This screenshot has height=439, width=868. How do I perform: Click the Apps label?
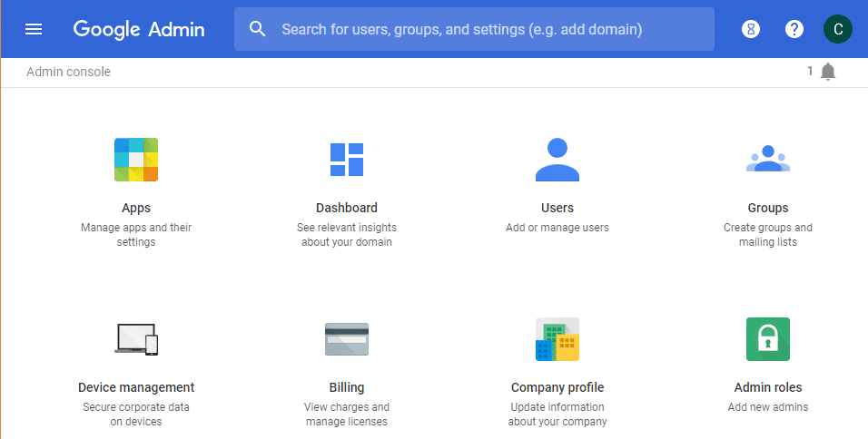click(136, 208)
